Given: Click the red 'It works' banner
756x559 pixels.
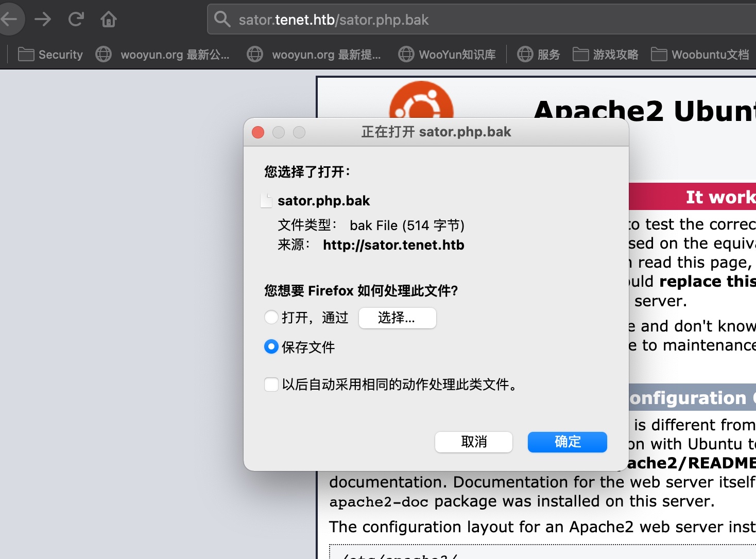Looking at the screenshot, I should click(x=692, y=196).
